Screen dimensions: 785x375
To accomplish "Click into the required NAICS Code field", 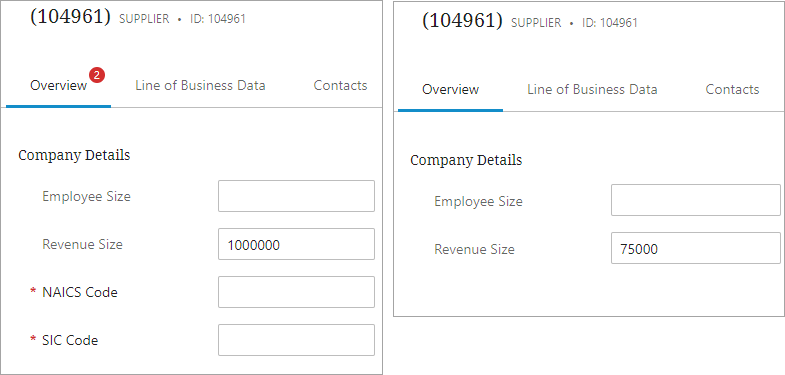I will (x=296, y=292).
